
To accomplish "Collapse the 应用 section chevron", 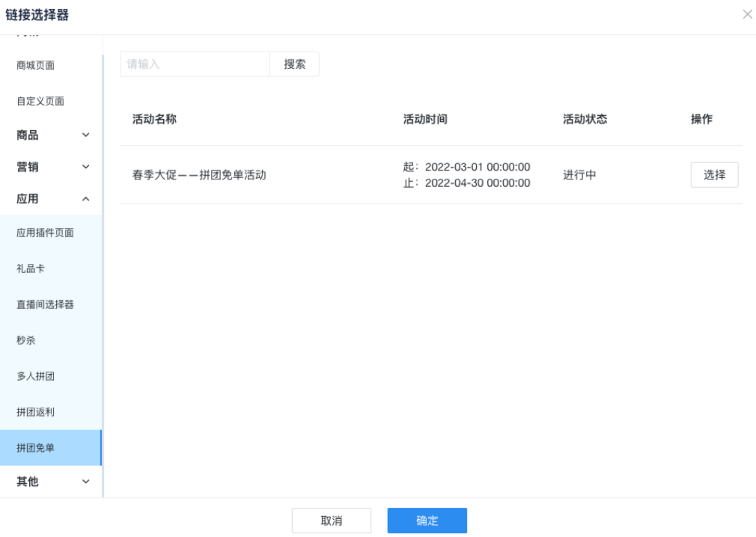I will point(85,199).
